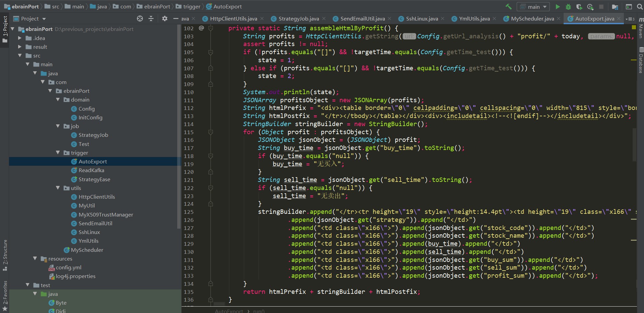The width and height of the screenshot is (644, 313).
Task: Open the Structure tool window tab
Action: [5, 255]
